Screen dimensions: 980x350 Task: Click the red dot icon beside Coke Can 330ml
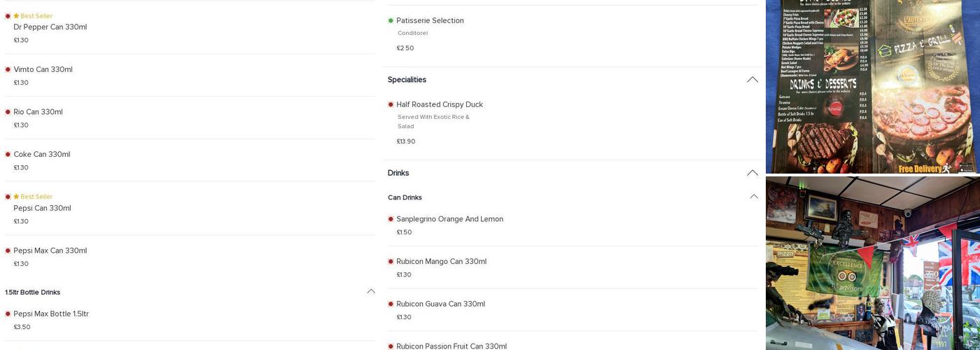click(8, 154)
